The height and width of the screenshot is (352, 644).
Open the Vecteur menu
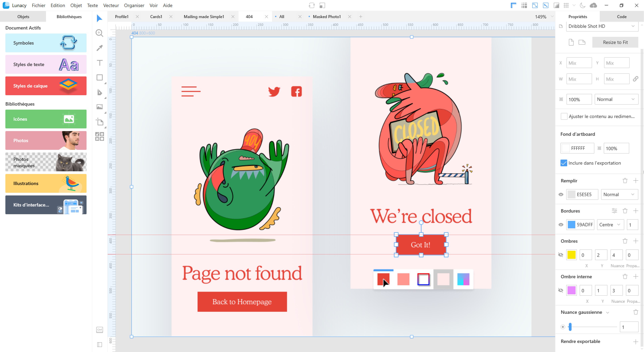coord(111,5)
